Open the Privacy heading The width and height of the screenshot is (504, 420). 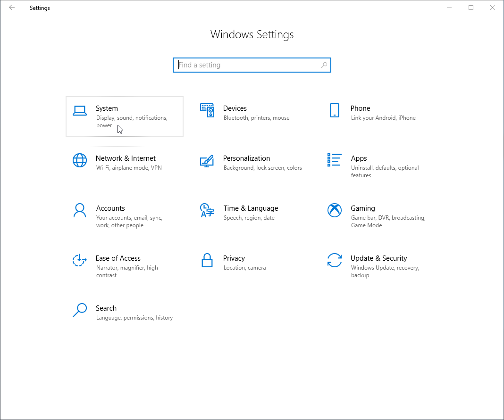point(234,258)
